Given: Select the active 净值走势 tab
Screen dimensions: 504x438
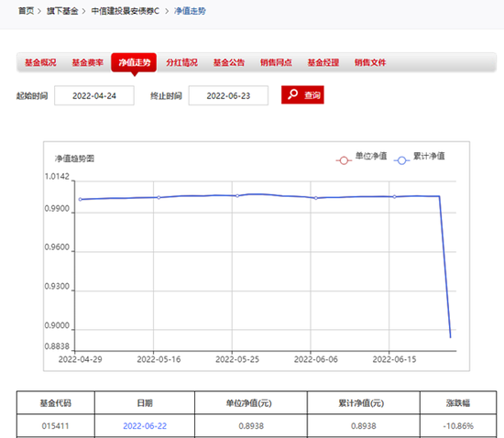Looking at the screenshot, I should tap(134, 62).
